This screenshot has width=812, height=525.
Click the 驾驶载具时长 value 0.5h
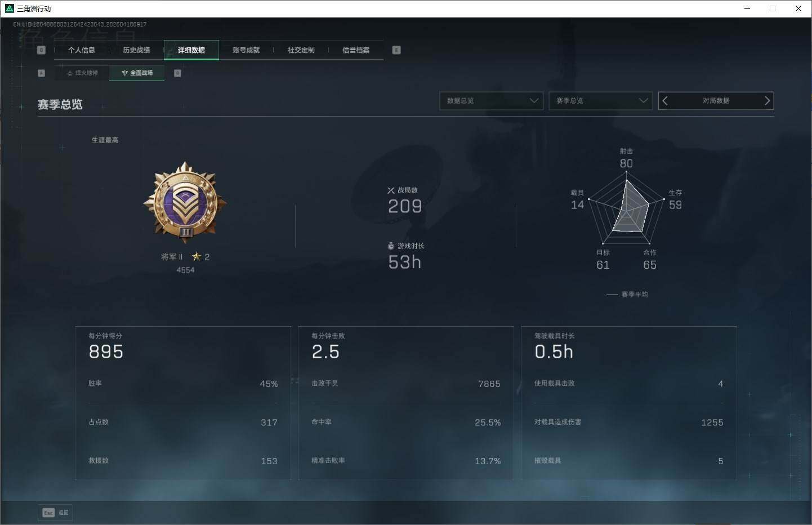tap(554, 352)
